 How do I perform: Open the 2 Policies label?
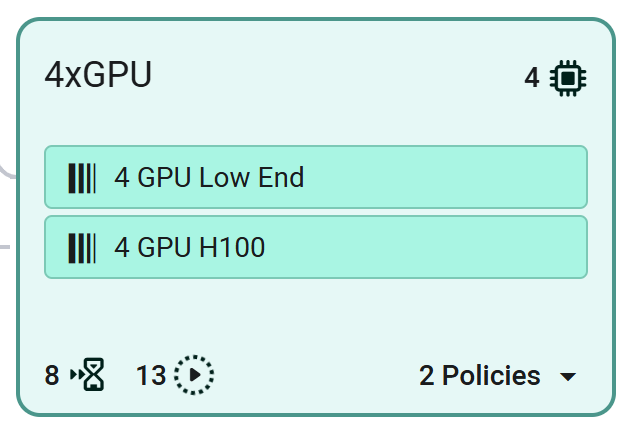(480, 376)
